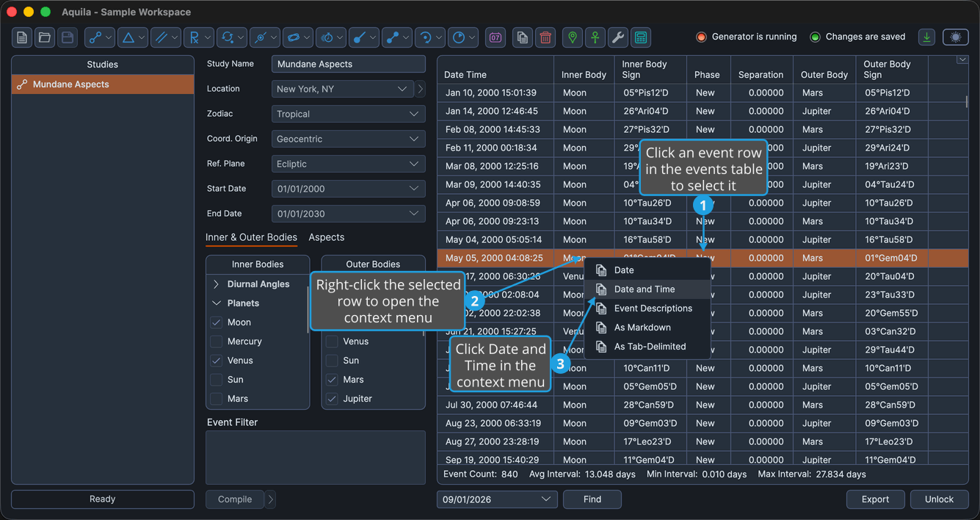
Task: Click the green download arrow icon
Action: click(927, 37)
